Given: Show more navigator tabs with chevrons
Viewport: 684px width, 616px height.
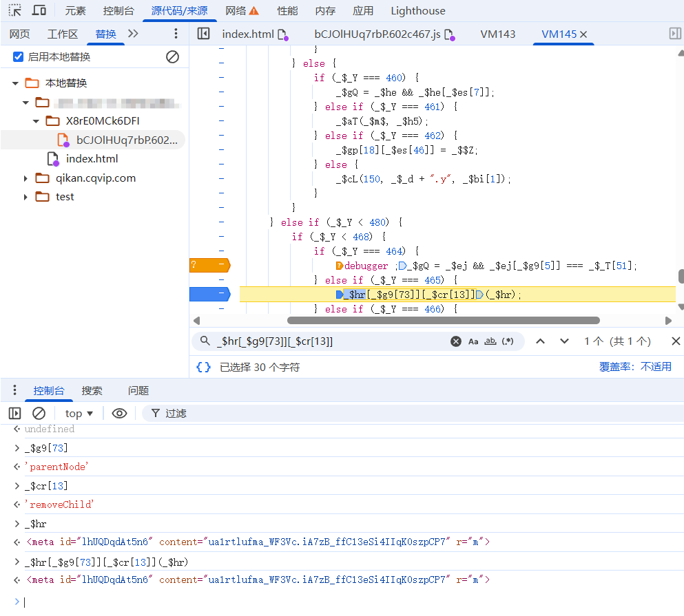Looking at the screenshot, I should [133, 34].
